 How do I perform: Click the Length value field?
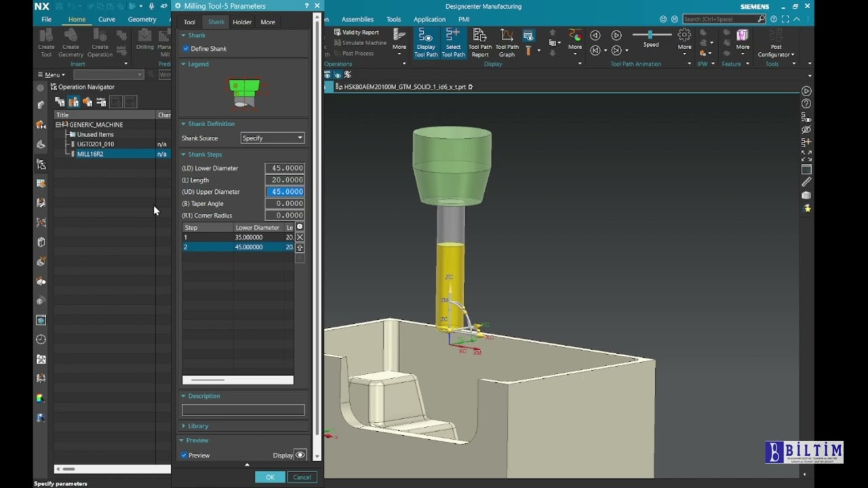pos(284,180)
